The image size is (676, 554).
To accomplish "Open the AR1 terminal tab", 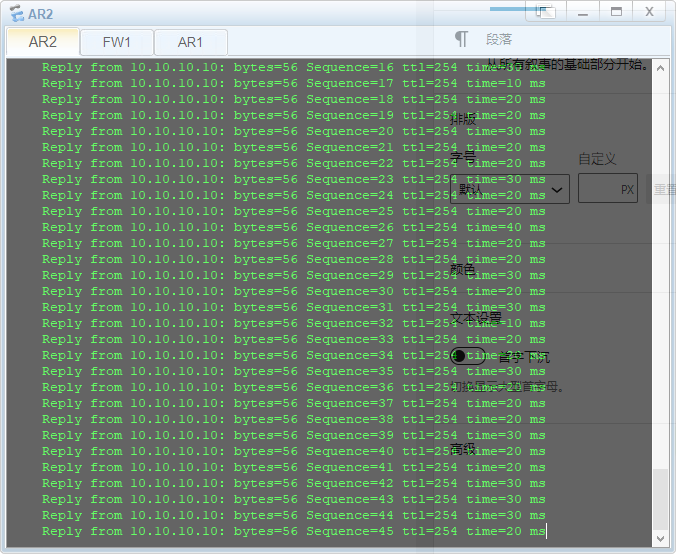I will 190,42.
